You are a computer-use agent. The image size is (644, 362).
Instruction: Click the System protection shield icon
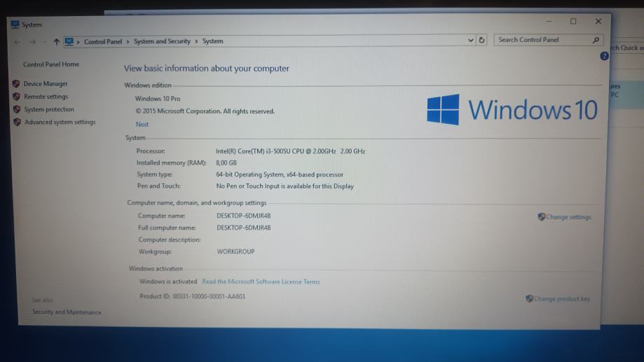tap(17, 109)
